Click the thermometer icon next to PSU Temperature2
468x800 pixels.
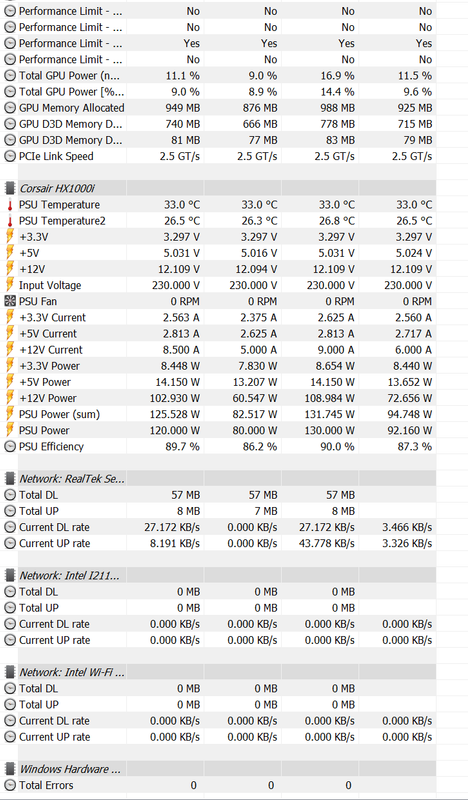click(9, 221)
